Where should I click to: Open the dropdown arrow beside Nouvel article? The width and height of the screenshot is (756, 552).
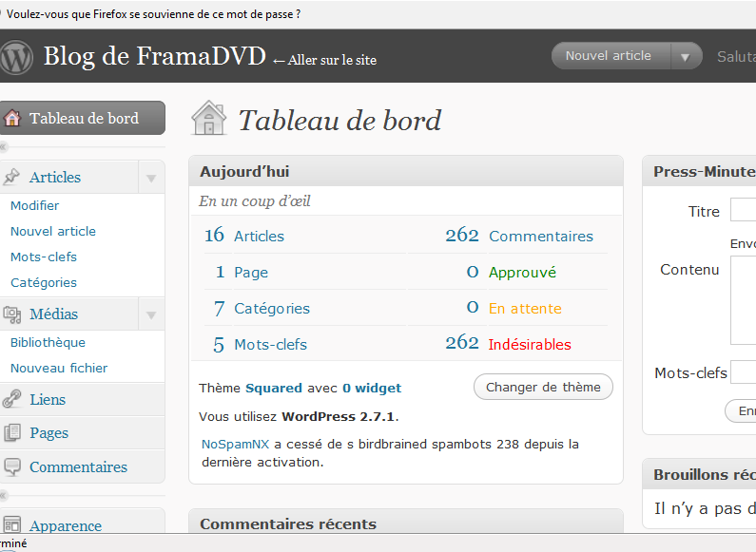[x=685, y=57]
